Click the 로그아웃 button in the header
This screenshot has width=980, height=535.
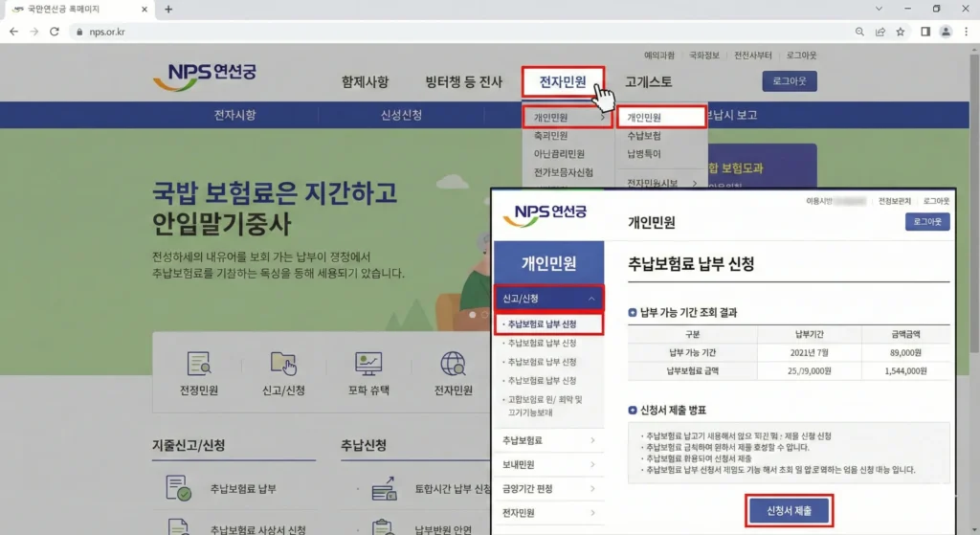point(789,81)
